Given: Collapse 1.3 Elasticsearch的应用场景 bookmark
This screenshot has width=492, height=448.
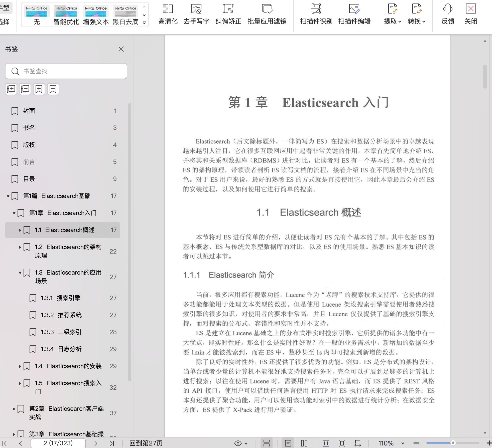Looking at the screenshot, I should point(20,273).
